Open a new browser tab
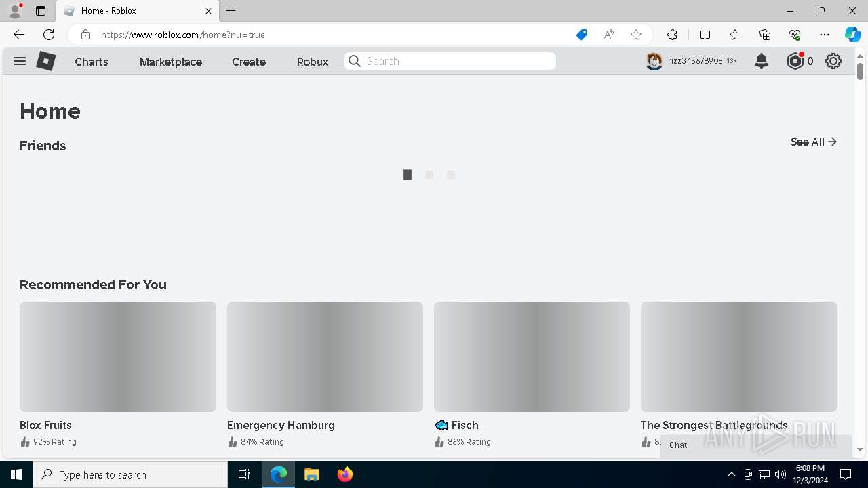Viewport: 868px width, 488px height. coord(231,11)
